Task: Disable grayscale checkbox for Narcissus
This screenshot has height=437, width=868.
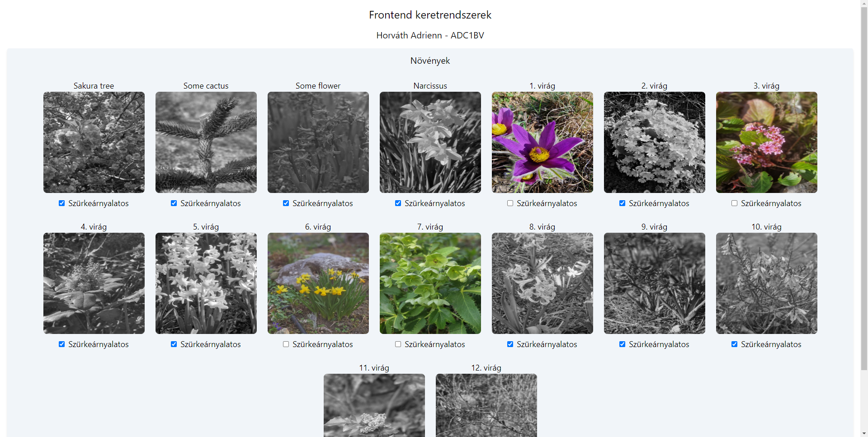Action: click(x=398, y=203)
